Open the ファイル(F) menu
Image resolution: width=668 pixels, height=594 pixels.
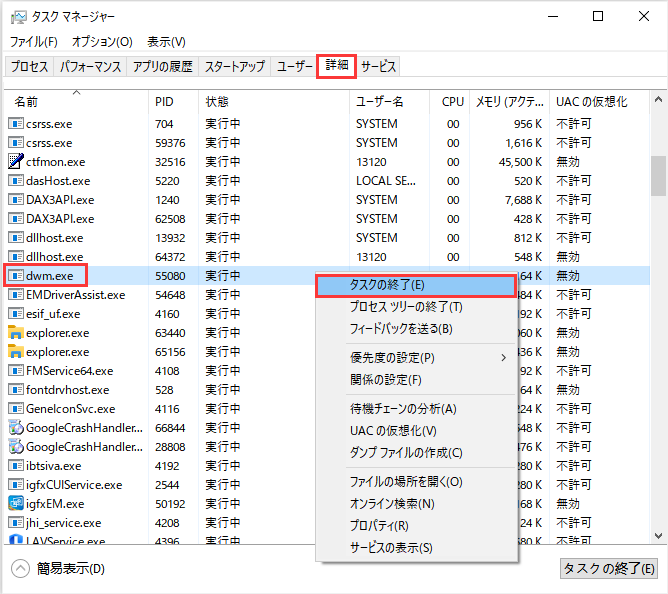(x=34, y=42)
